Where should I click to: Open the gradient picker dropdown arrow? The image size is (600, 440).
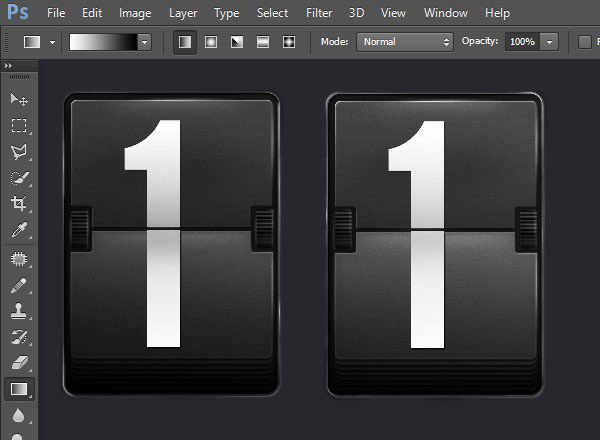coord(144,42)
